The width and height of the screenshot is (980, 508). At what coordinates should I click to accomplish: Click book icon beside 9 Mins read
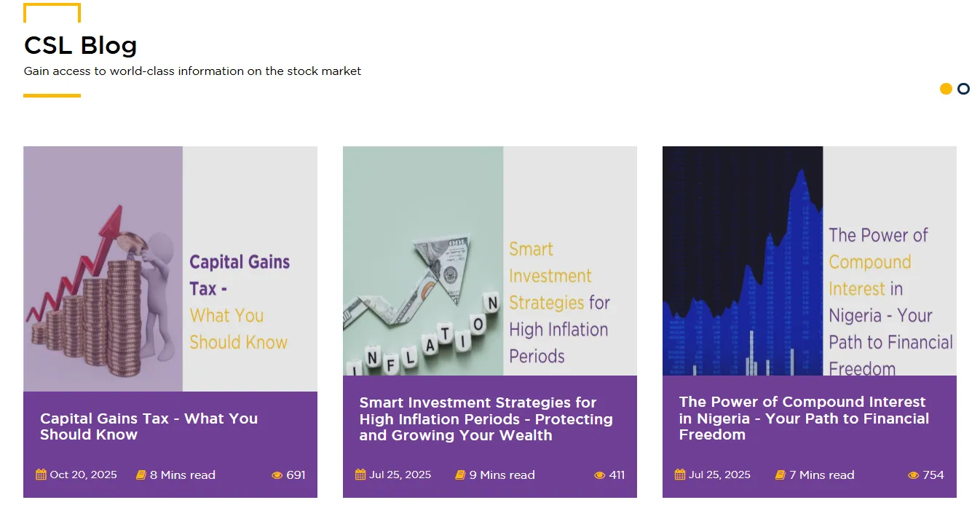[x=460, y=475]
